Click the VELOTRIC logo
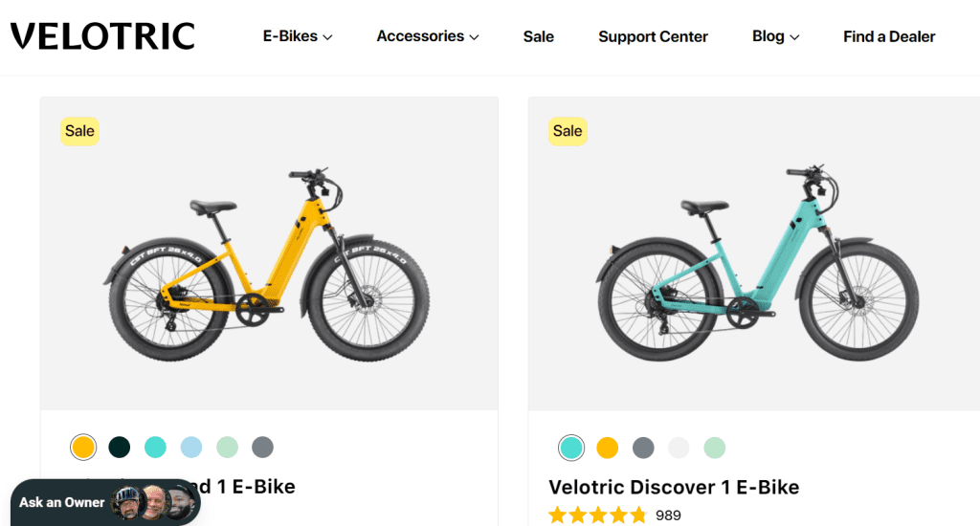This screenshot has width=980, height=526. point(102,36)
